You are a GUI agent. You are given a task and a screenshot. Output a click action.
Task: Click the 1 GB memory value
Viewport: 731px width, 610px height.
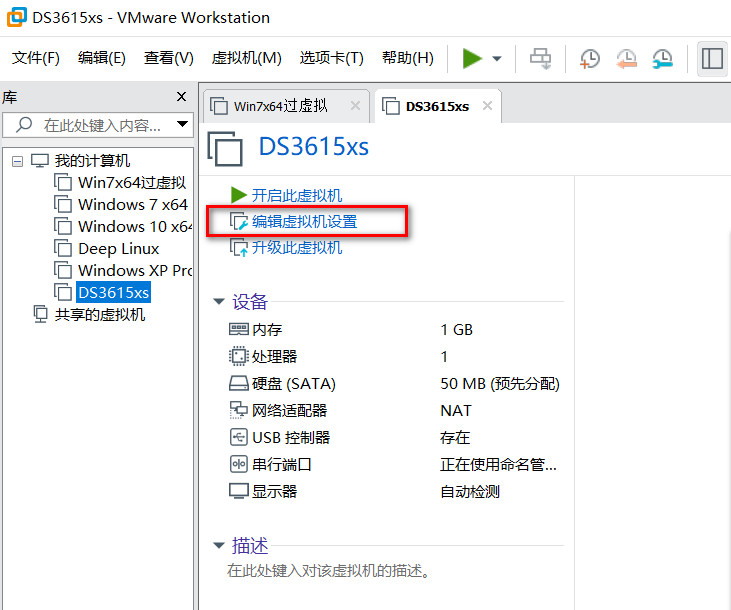point(456,330)
